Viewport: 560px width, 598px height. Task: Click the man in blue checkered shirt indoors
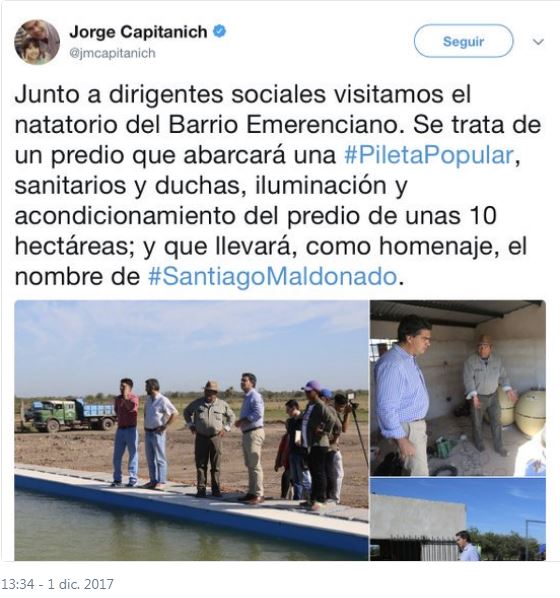[x=402, y=395]
